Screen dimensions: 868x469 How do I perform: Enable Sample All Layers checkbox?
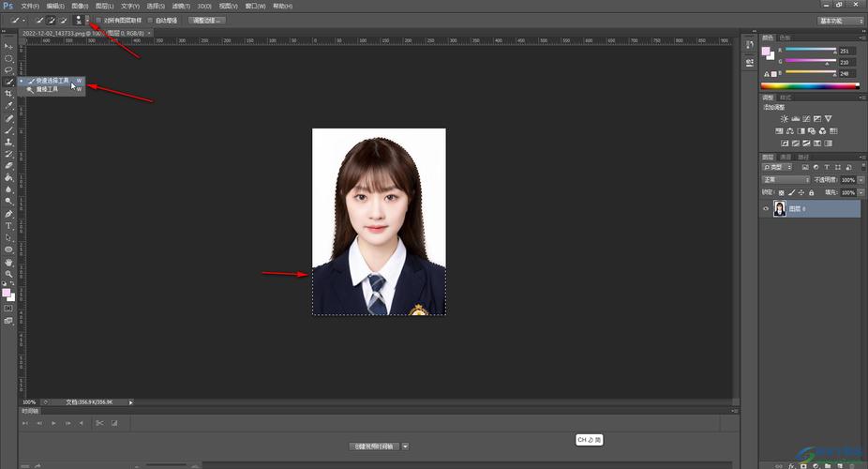98,21
